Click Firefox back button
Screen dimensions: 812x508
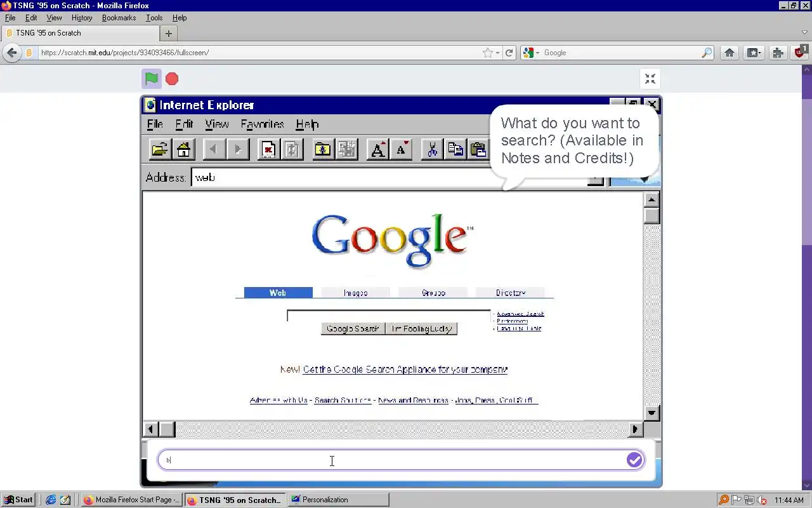click(x=11, y=53)
